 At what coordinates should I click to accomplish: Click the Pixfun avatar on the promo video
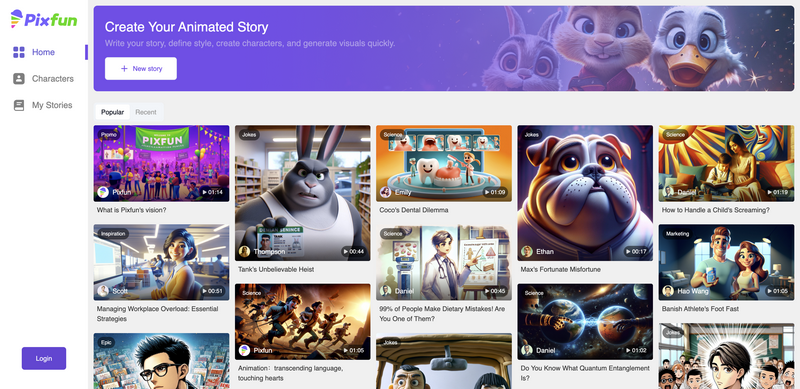coord(103,192)
